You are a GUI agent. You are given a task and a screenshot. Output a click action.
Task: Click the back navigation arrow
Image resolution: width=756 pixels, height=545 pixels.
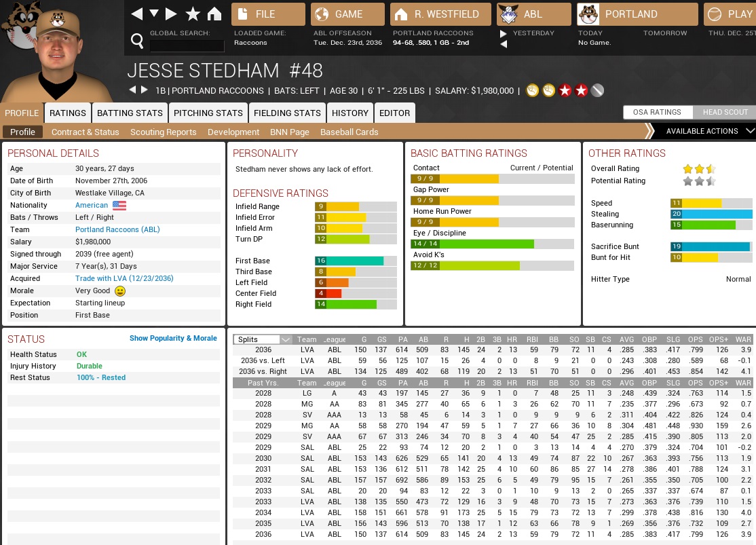pos(136,14)
